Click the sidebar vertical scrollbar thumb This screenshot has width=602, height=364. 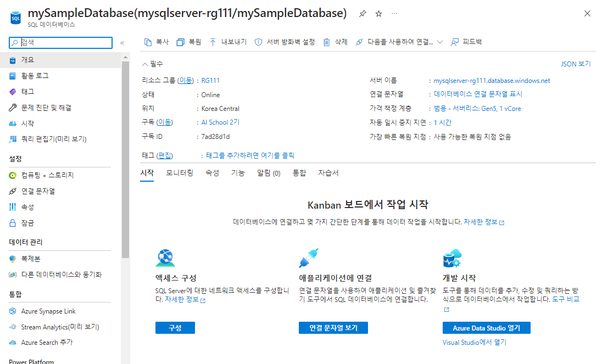126,160
